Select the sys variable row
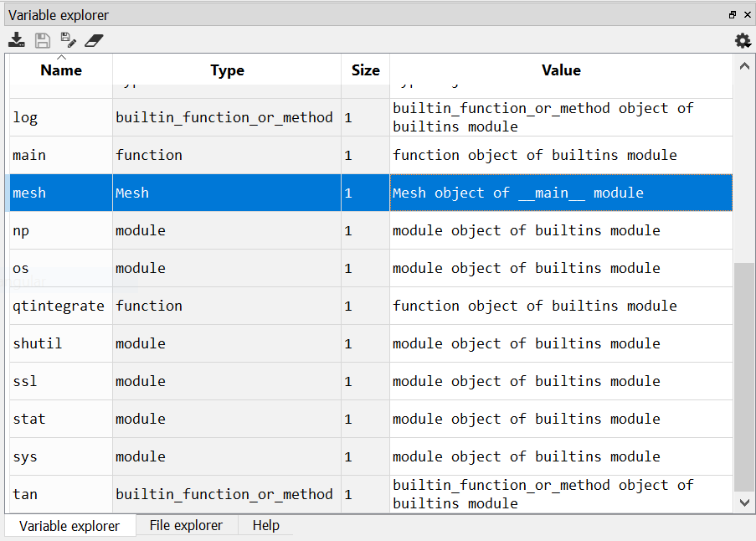The height and width of the screenshot is (541, 756). pos(59,456)
